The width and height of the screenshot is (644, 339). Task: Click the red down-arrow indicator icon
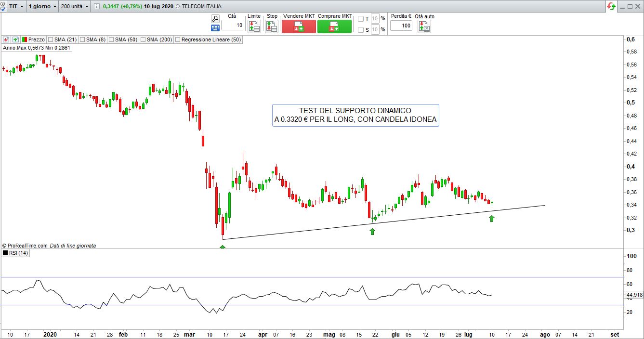coord(6,39)
